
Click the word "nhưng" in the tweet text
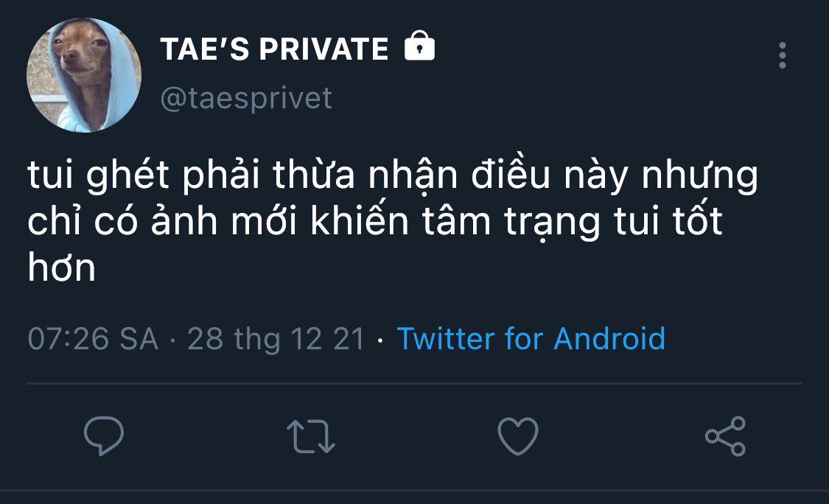(x=699, y=177)
